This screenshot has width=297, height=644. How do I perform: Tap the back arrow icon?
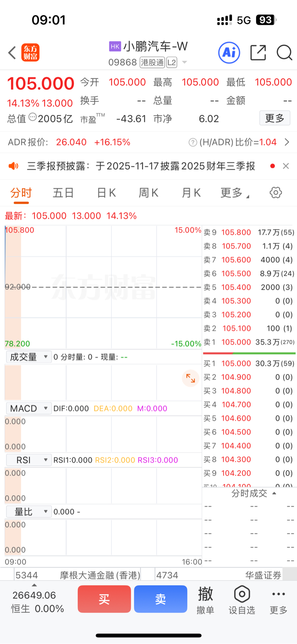click(12, 53)
